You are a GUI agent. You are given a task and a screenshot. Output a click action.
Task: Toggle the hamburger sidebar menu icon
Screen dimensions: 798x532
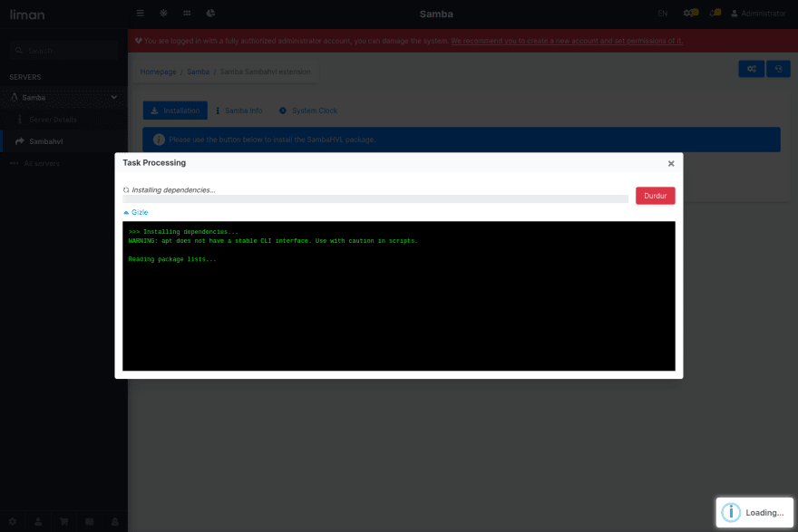(140, 14)
